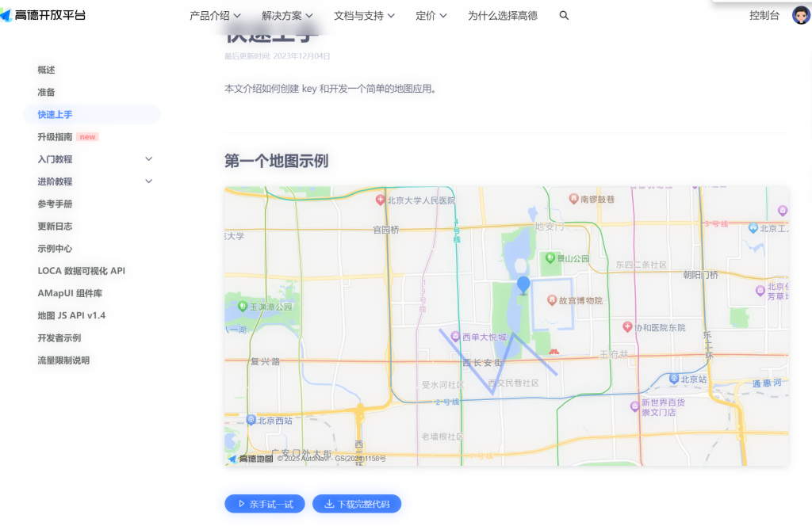
Task: Click the 老墙根社区 label on map
Action: 442,437
